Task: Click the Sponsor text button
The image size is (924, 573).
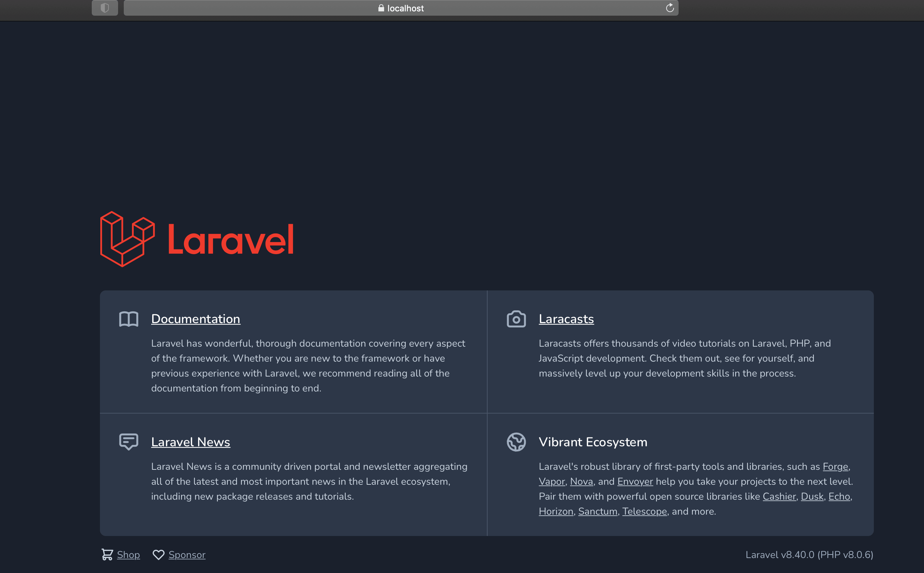Action: (x=187, y=554)
